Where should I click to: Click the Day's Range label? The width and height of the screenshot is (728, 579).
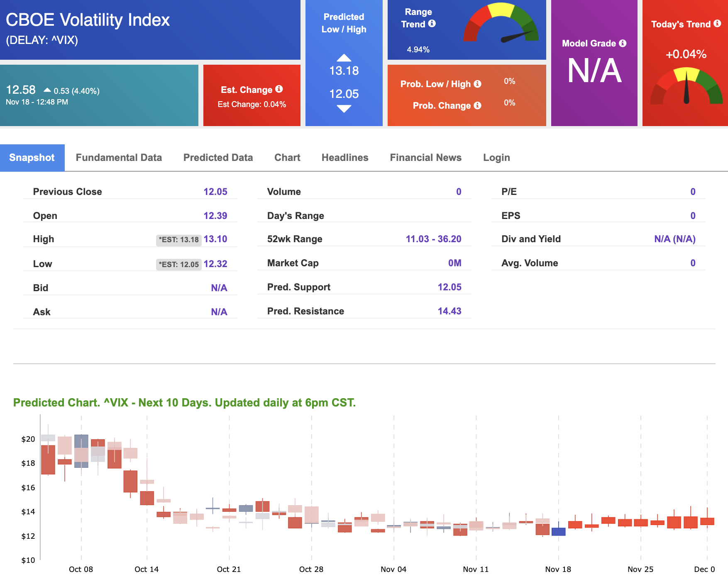pos(296,216)
